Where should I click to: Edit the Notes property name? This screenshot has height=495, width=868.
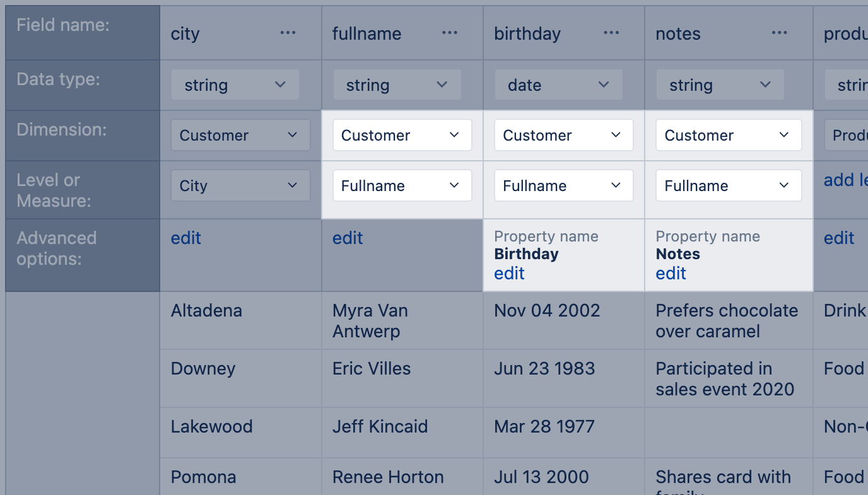coord(671,274)
